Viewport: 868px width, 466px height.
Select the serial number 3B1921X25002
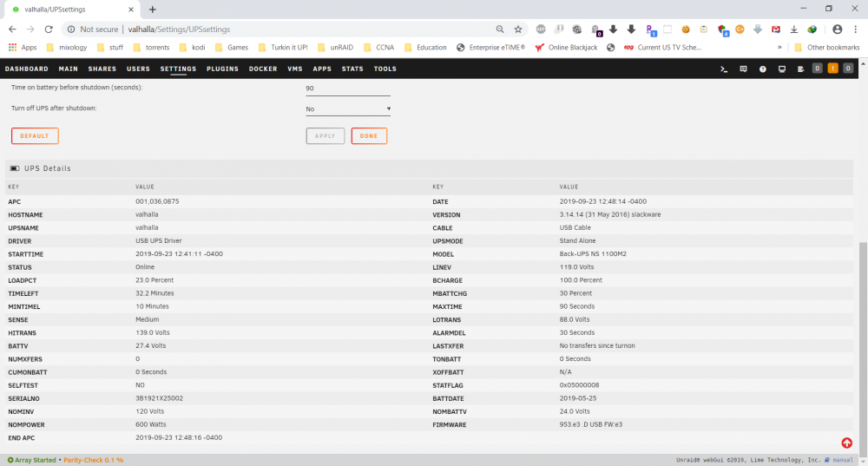click(160, 398)
